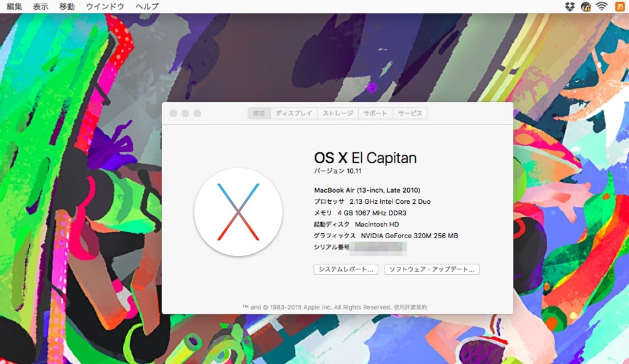Open the 表示 menu
The width and height of the screenshot is (629, 364).
[x=41, y=6]
